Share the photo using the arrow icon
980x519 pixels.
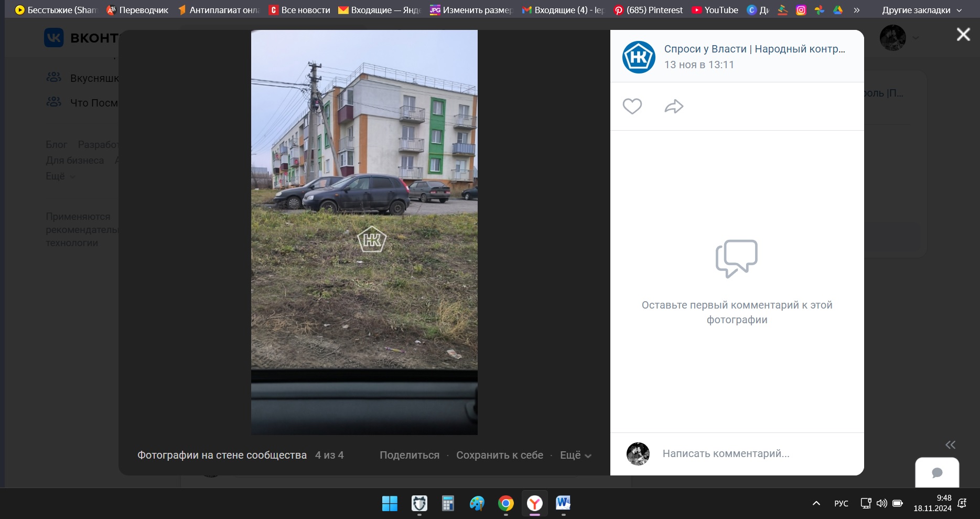coord(674,106)
